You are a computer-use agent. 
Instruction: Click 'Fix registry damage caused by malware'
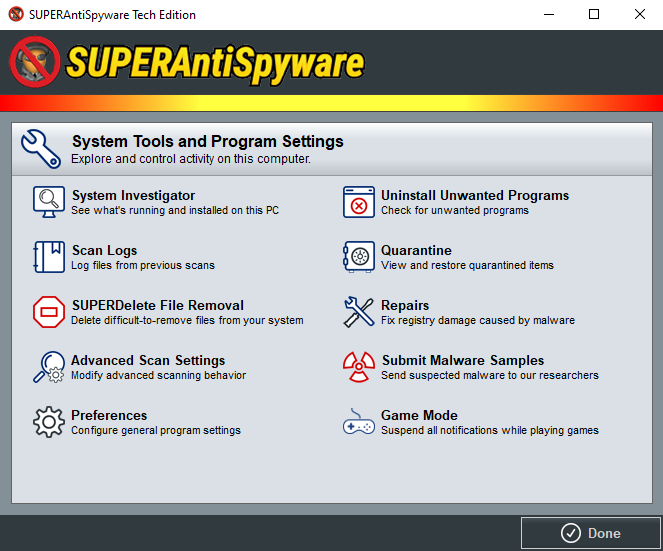point(478,320)
